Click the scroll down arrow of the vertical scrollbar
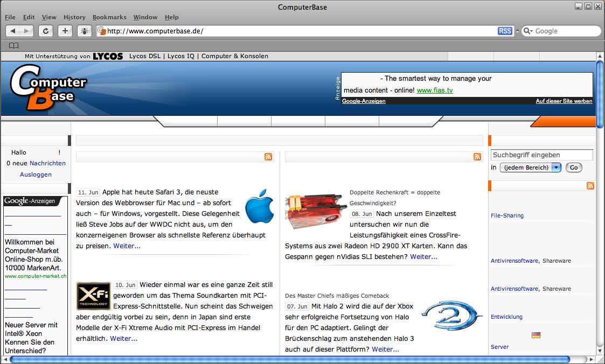The image size is (605, 364). point(600,350)
